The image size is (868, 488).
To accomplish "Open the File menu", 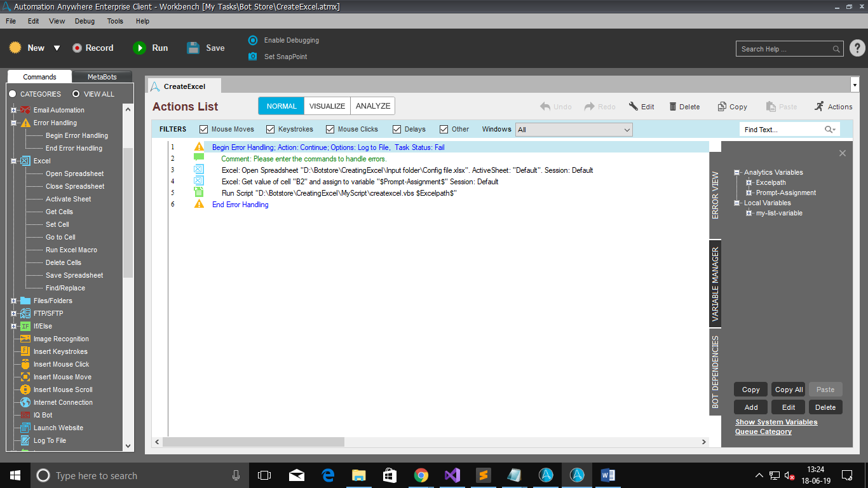I will pos(11,21).
